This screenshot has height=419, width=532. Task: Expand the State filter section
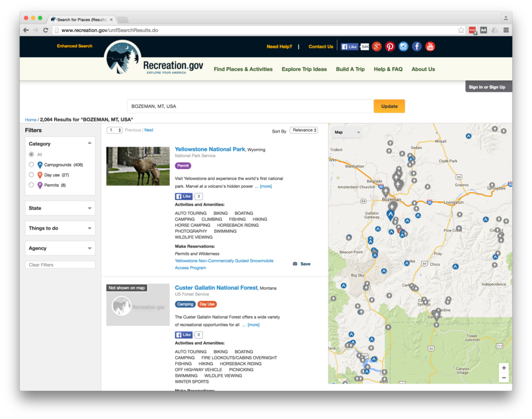click(60, 208)
